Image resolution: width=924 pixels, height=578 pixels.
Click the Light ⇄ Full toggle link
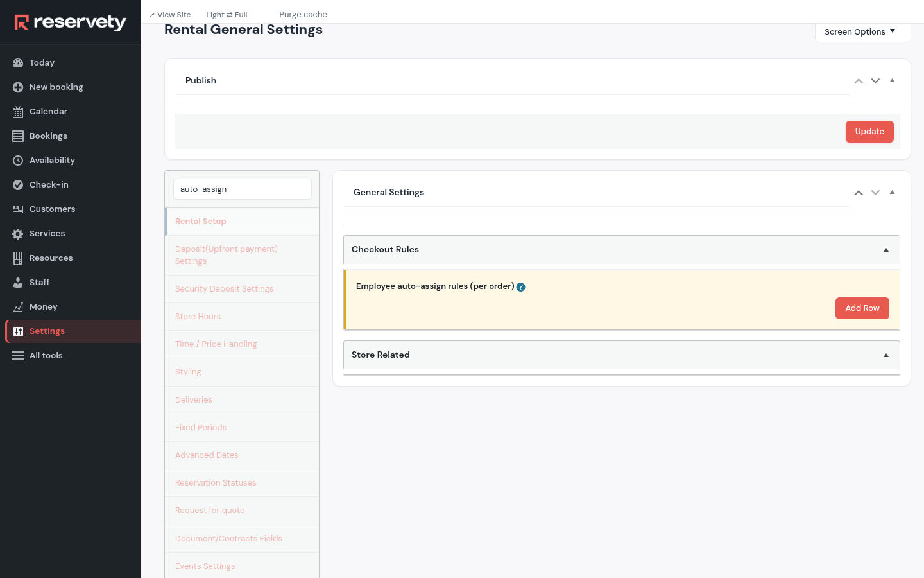point(227,15)
